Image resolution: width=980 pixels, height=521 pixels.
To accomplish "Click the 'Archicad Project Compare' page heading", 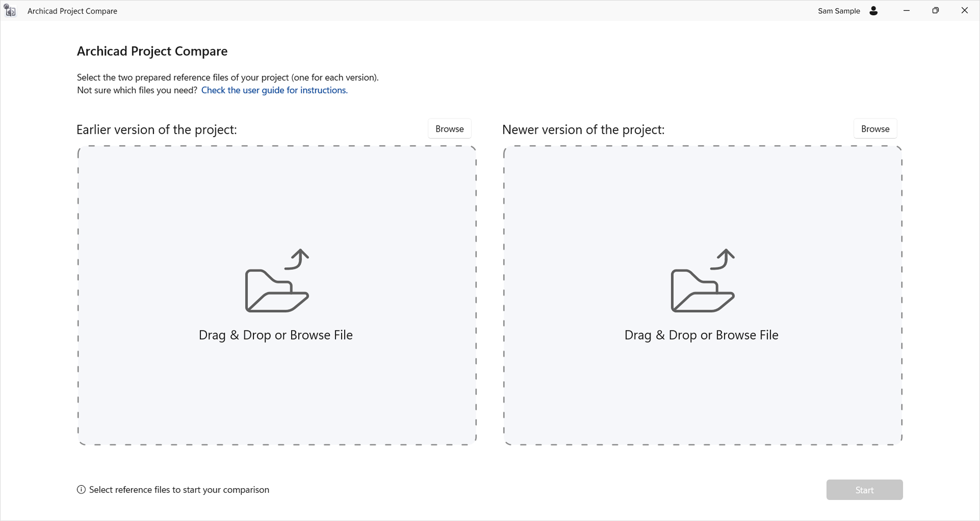I will pos(152,51).
